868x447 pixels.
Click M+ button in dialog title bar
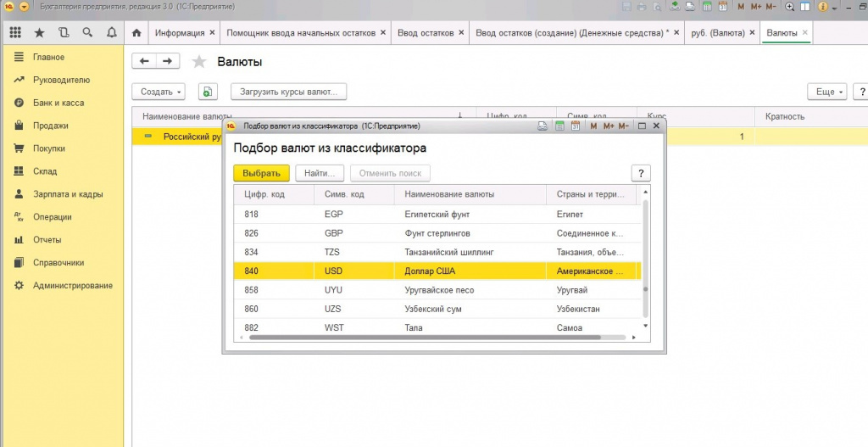click(x=609, y=126)
